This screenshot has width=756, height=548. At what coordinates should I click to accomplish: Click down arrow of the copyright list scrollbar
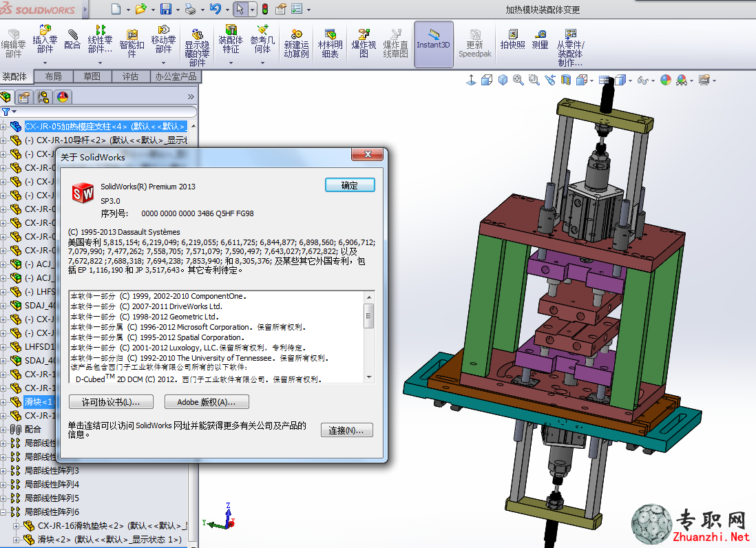coord(369,377)
